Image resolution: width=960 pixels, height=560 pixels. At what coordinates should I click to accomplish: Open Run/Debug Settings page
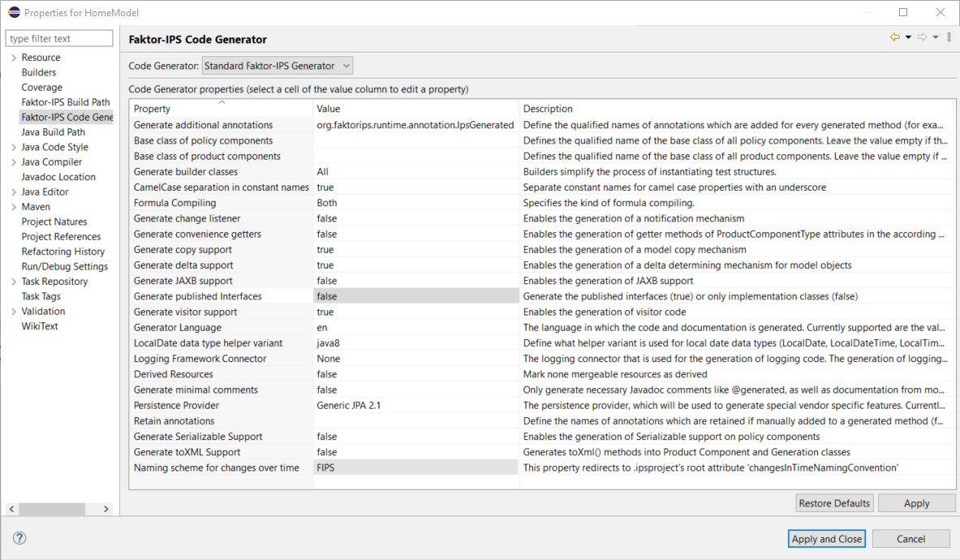(x=64, y=267)
